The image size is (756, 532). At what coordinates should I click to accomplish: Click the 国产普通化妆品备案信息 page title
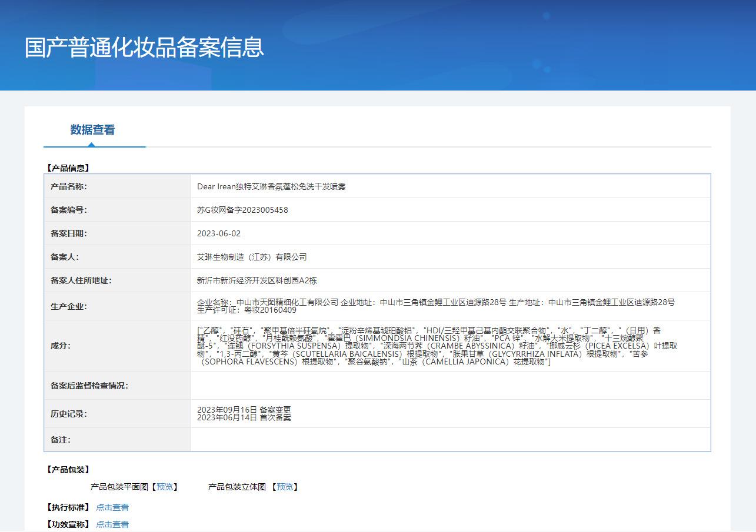(144, 48)
